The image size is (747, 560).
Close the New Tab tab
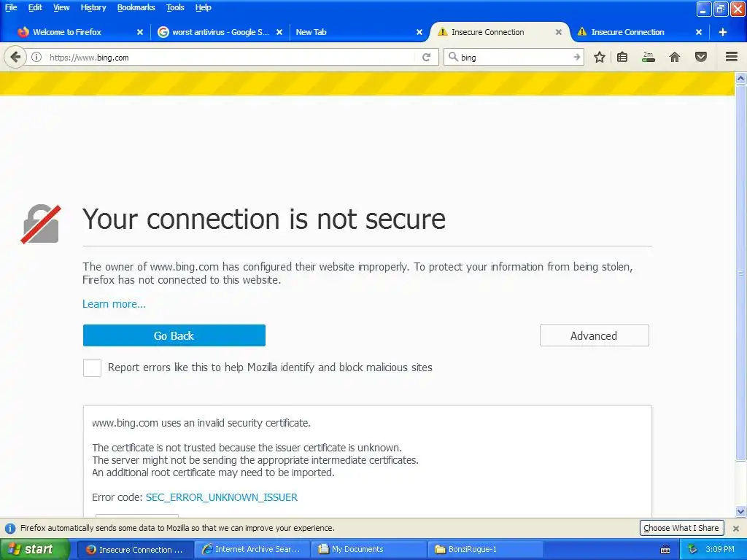419,32
